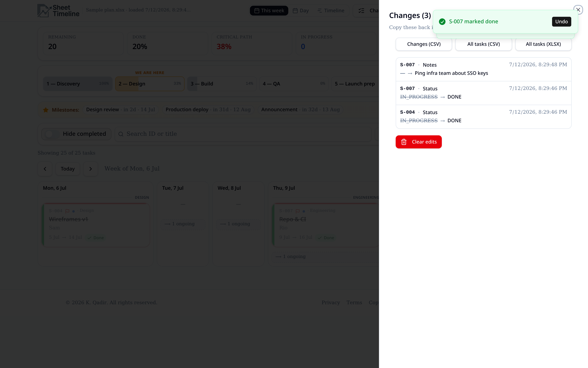Select phase 5 — Launch prep
The width and height of the screenshot is (588, 368).
tap(355, 84)
